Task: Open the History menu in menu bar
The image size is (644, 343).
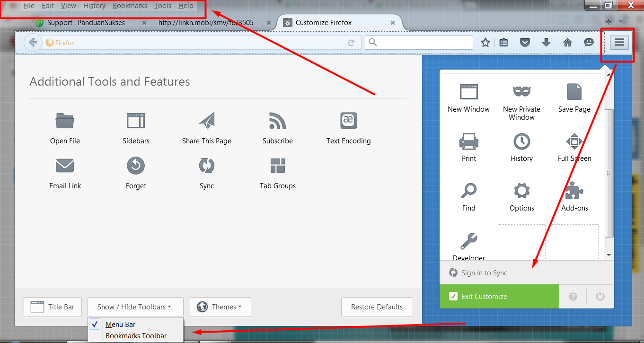Action: (x=94, y=6)
